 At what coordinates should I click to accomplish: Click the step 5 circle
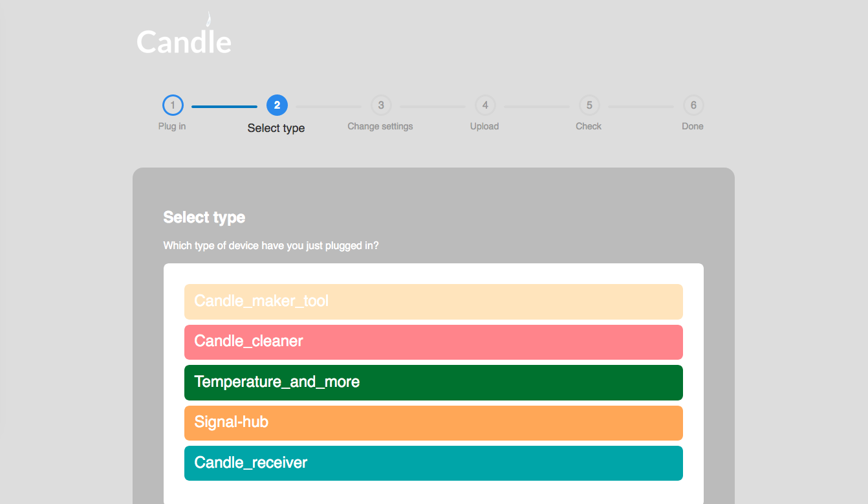pyautogui.click(x=589, y=105)
